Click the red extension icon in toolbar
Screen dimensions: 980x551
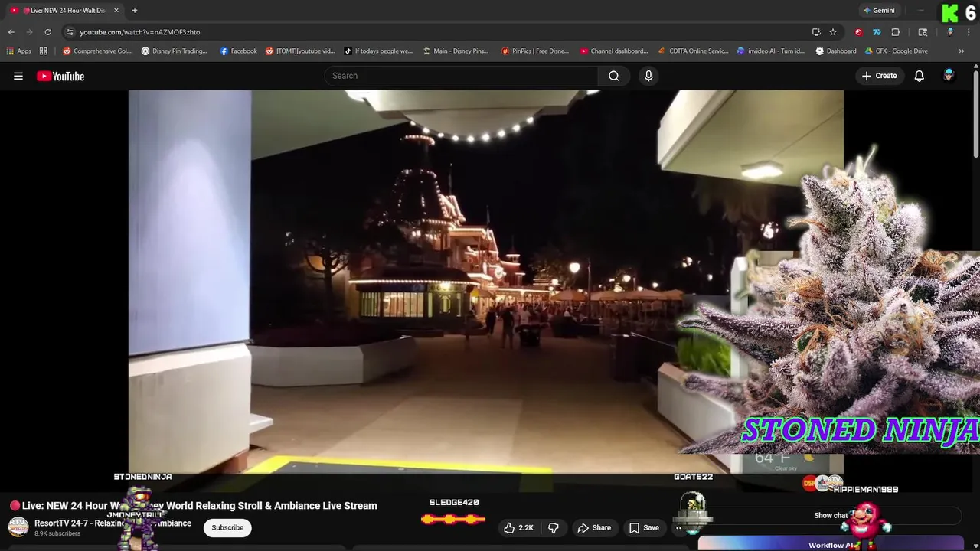858,32
